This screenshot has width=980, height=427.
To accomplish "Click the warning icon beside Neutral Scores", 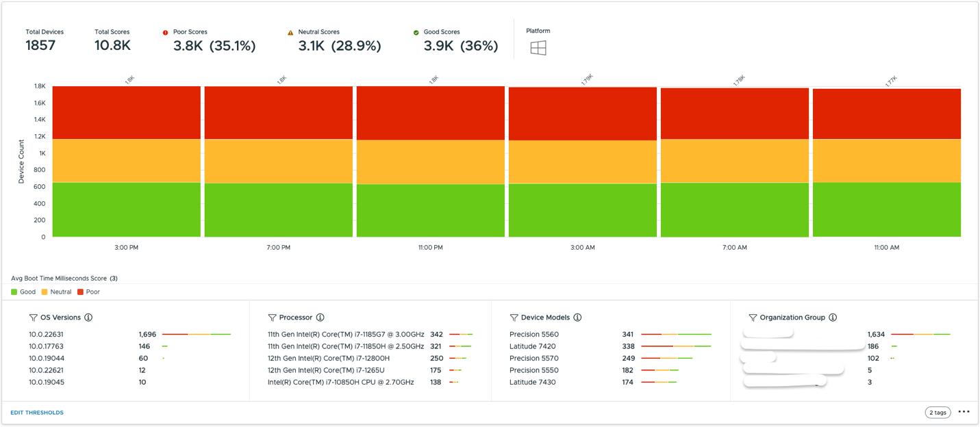I will pyautogui.click(x=290, y=31).
